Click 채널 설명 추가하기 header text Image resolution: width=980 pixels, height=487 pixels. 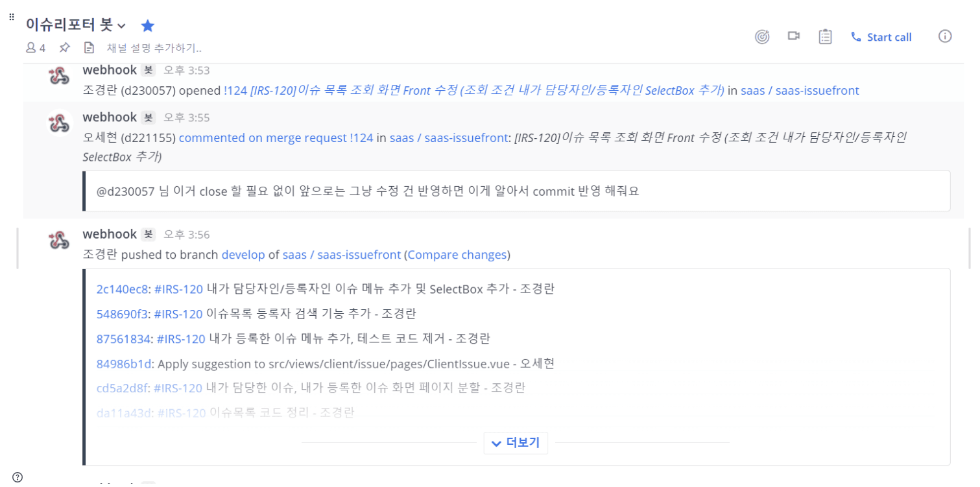(x=154, y=48)
